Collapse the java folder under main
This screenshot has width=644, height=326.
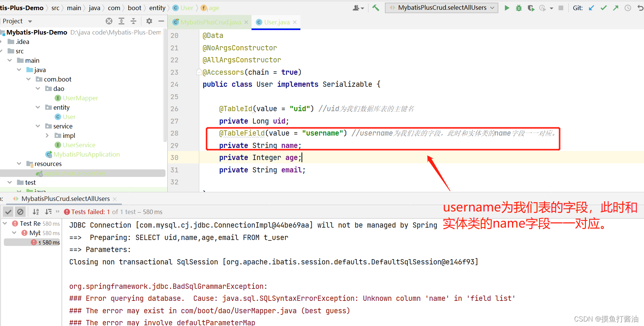click(19, 70)
